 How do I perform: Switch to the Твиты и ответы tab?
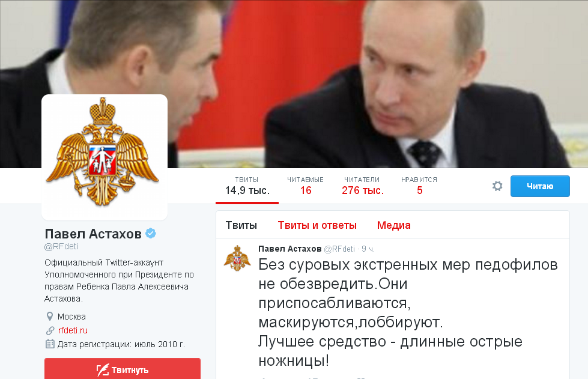click(x=317, y=225)
